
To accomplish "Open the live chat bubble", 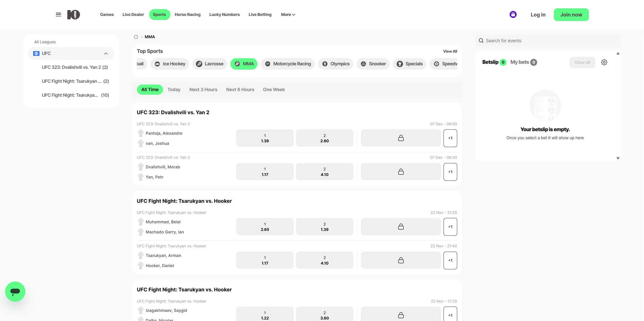I will (15, 291).
